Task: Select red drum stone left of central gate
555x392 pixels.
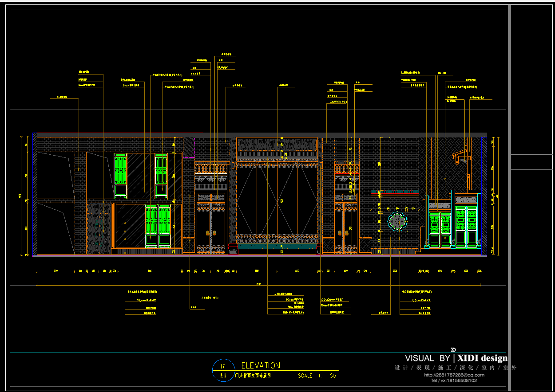Action: click(233, 248)
